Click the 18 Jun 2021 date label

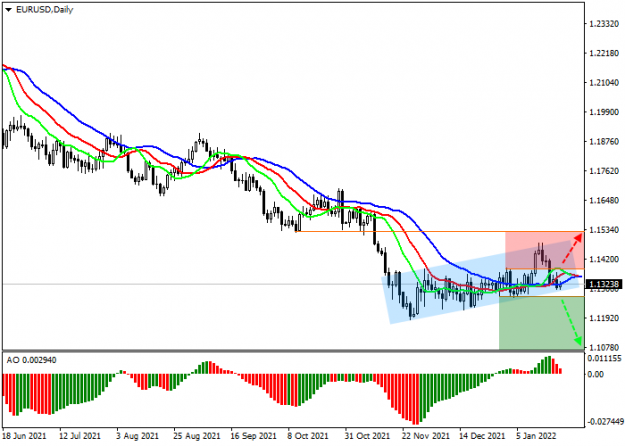point(24,436)
